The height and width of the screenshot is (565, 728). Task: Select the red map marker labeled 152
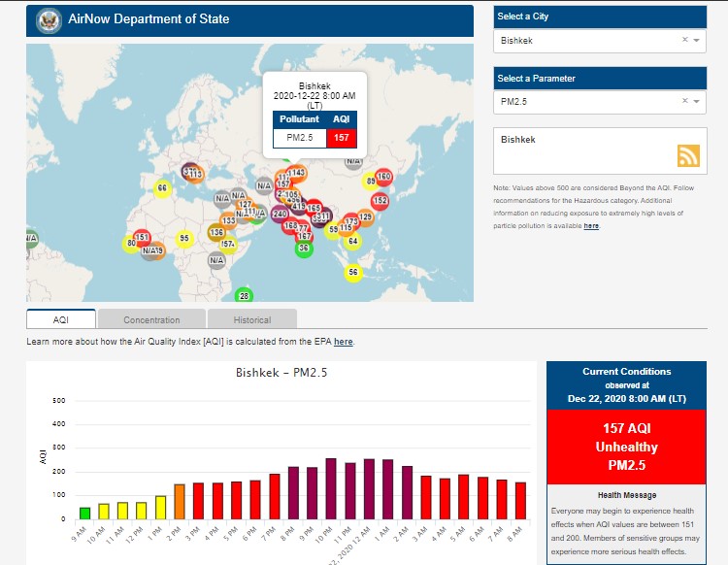click(x=380, y=201)
